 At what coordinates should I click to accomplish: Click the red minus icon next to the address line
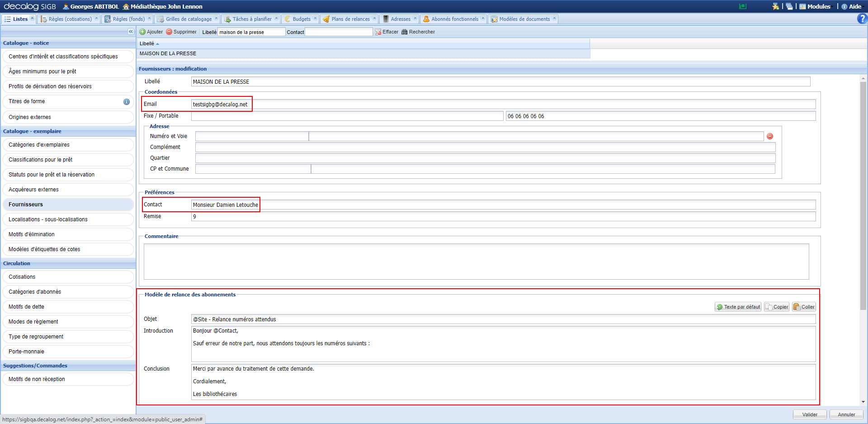click(x=770, y=136)
